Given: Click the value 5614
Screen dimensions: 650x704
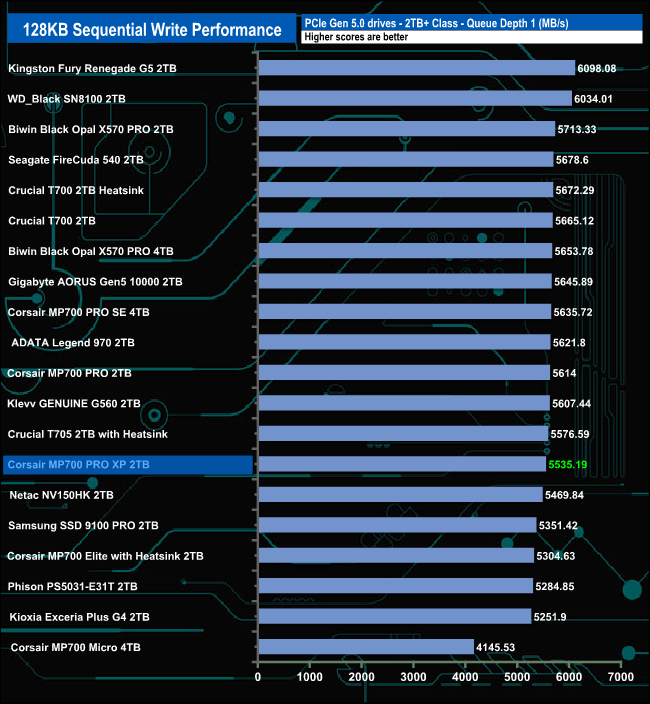Looking at the screenshot, I should [564, 374].
